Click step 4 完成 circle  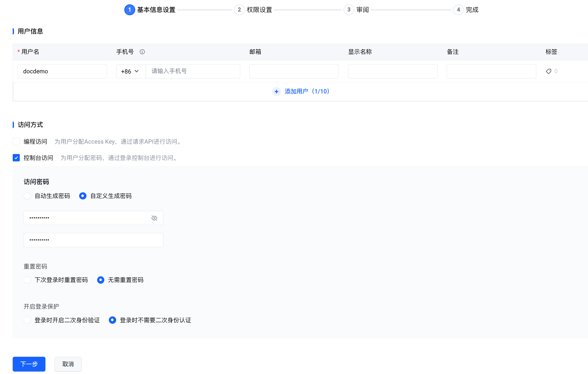pos(458,10)
